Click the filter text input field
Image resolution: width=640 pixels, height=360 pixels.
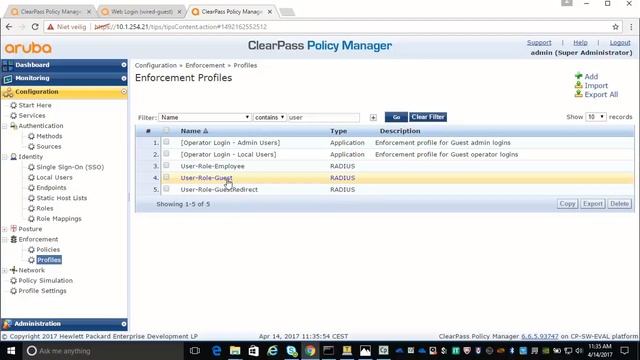323,118
